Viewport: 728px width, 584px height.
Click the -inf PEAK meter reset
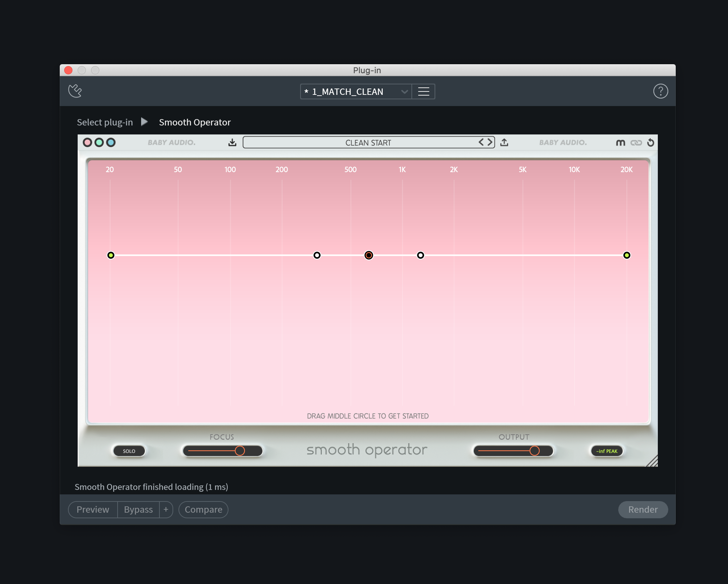click(x=607, y=451)
